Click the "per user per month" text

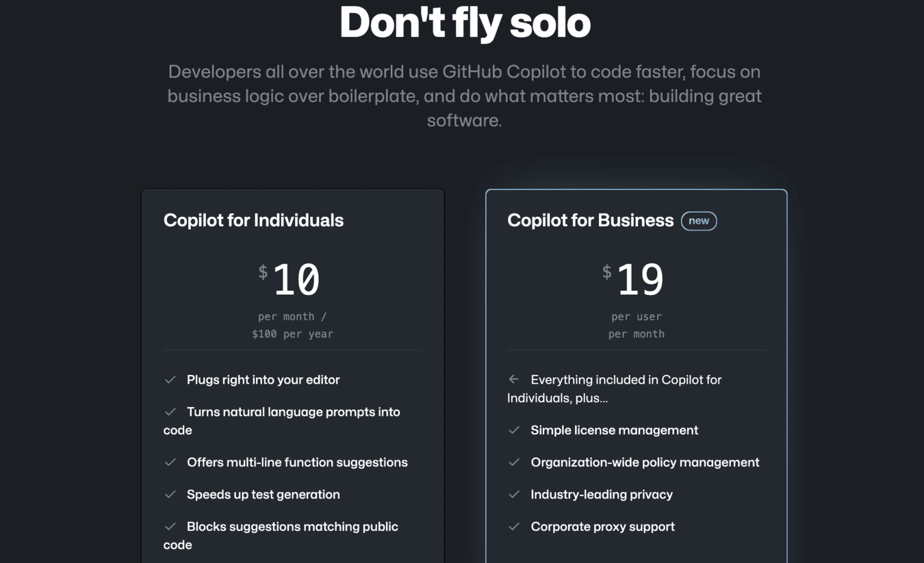(637, 326)
